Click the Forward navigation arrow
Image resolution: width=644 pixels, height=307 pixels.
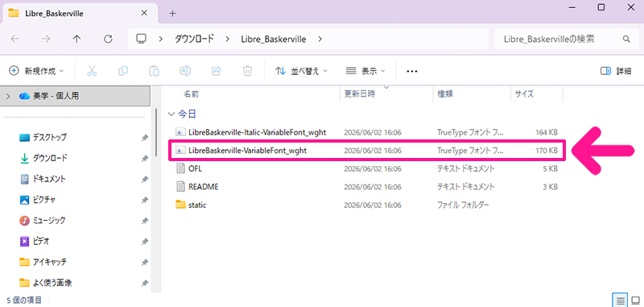[46, 39]
